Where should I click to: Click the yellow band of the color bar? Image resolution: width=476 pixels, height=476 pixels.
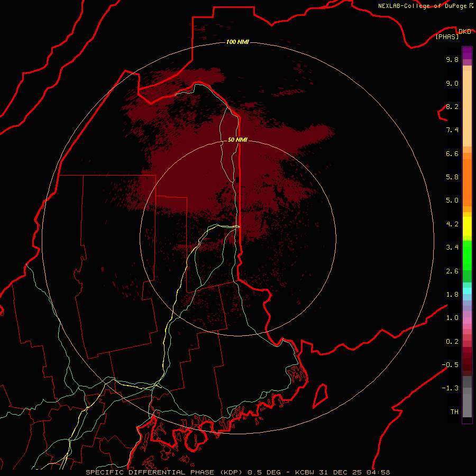pos(467,226)
